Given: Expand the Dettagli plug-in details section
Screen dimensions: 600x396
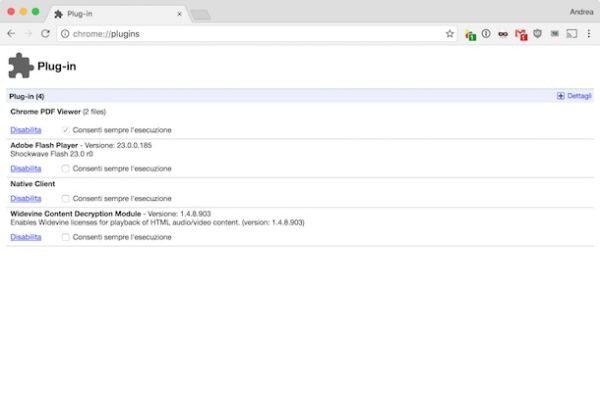Looking at the screenshot, I should point(574,96).
